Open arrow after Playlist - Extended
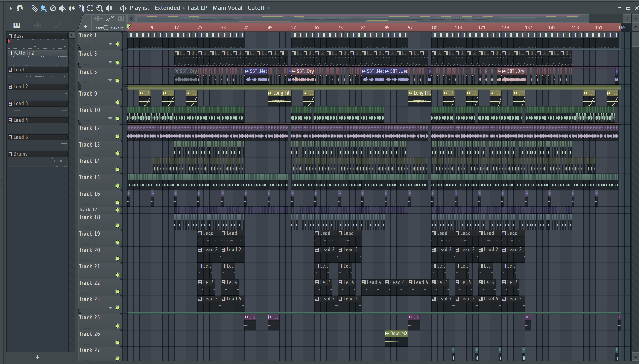Viewport: 639px width, 364px height. 184,8
